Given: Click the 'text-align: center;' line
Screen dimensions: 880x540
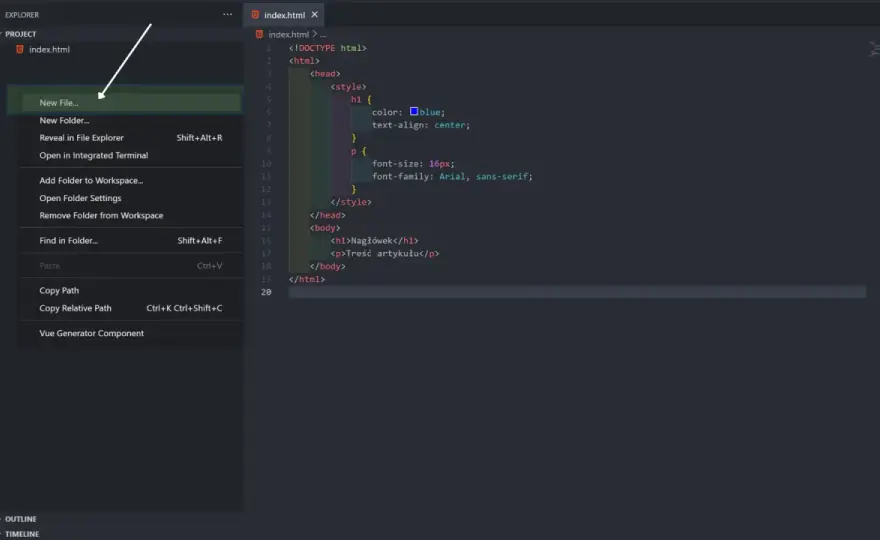Looking at the screenshot, I should 421,125.
